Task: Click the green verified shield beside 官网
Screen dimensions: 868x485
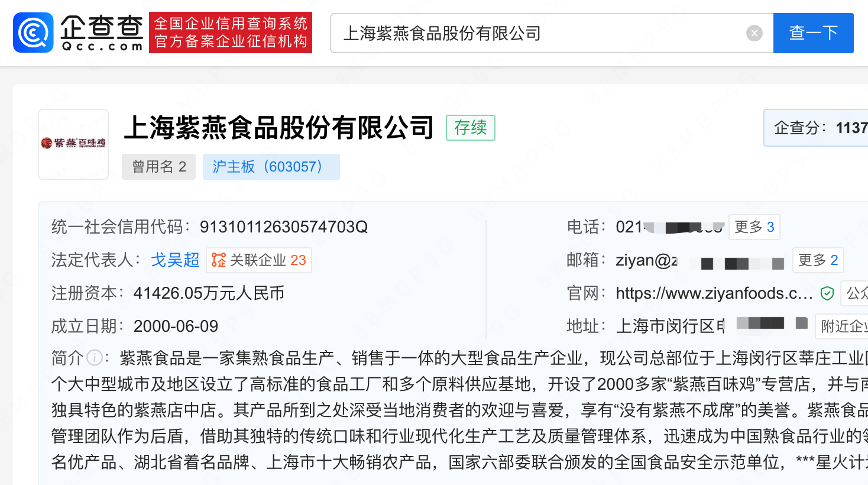Action: (827, 293)
